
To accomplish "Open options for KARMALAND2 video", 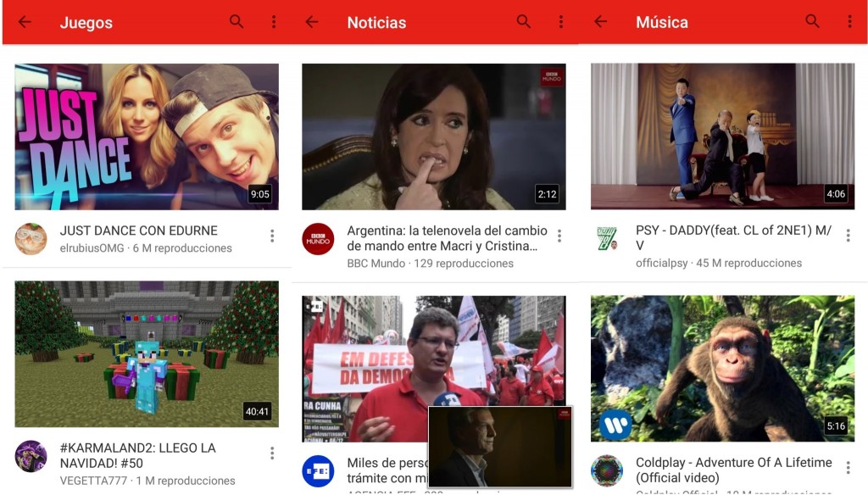I will (272, 453).
